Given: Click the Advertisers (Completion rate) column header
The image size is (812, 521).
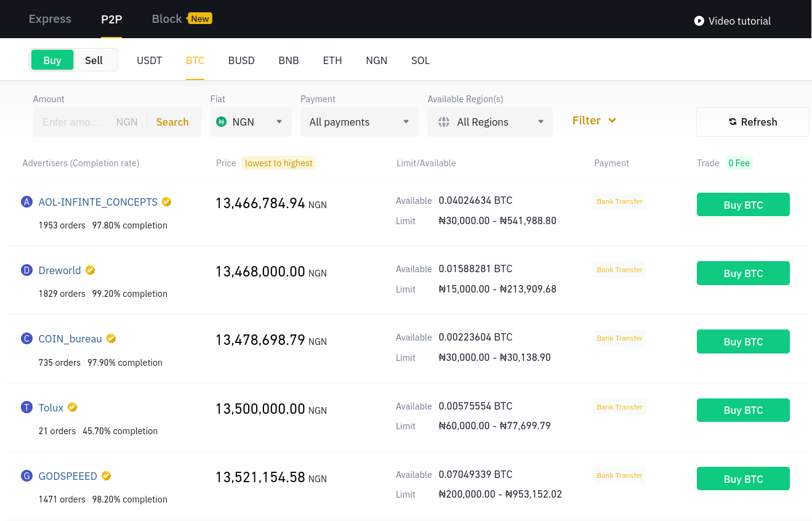Looking at the screenshot, I should coord(81,163).
